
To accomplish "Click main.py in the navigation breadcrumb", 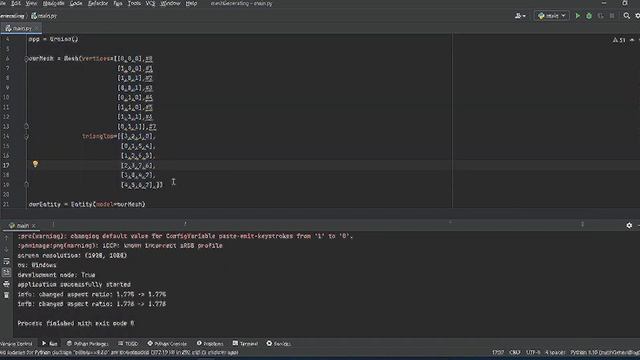I will pyautogui.click(x=44, y=16).
